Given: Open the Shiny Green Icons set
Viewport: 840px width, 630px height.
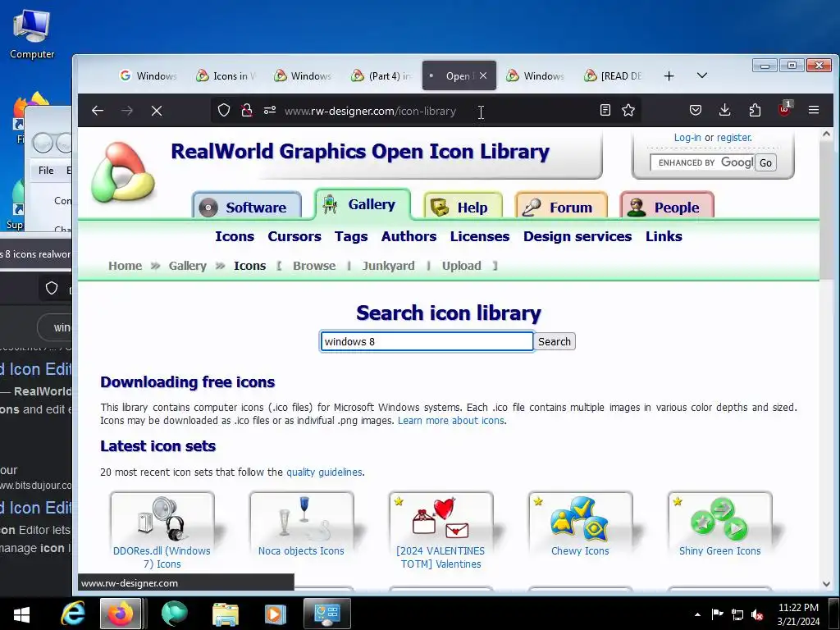Looking at the screenshot, I should (x=719, y=525).
